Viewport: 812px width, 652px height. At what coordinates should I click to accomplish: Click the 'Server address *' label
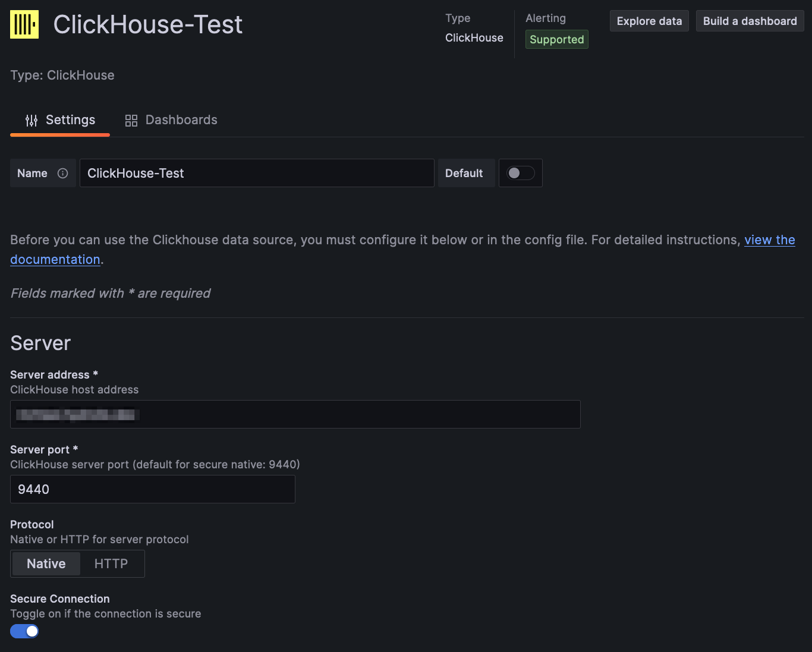tap(54, 375)
